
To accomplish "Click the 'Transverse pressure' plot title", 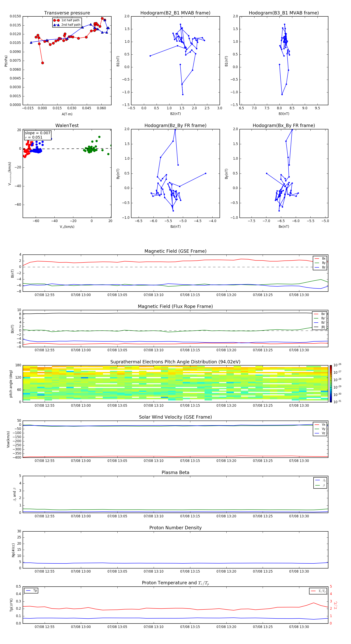I will pos(67,13).
